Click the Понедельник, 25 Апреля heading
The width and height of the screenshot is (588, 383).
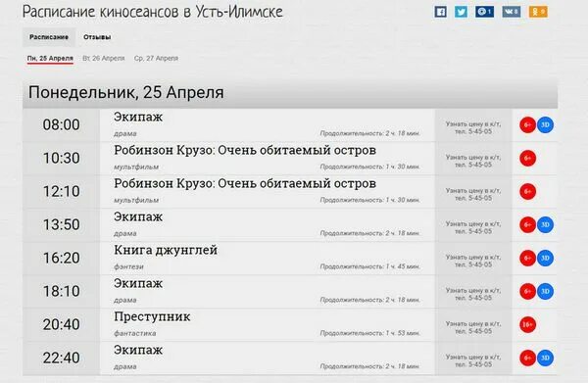(126, 92)
